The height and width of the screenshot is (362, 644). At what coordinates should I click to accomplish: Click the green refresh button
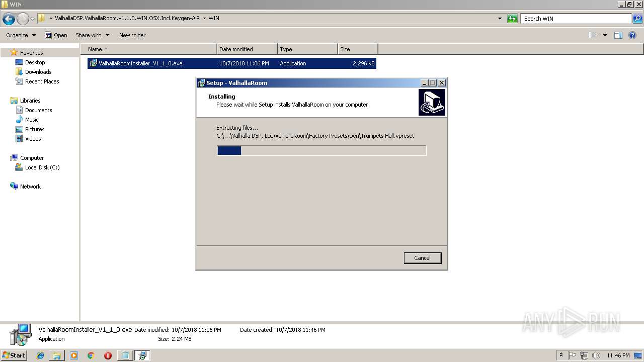pyautogui.click(x=512, y=19)
